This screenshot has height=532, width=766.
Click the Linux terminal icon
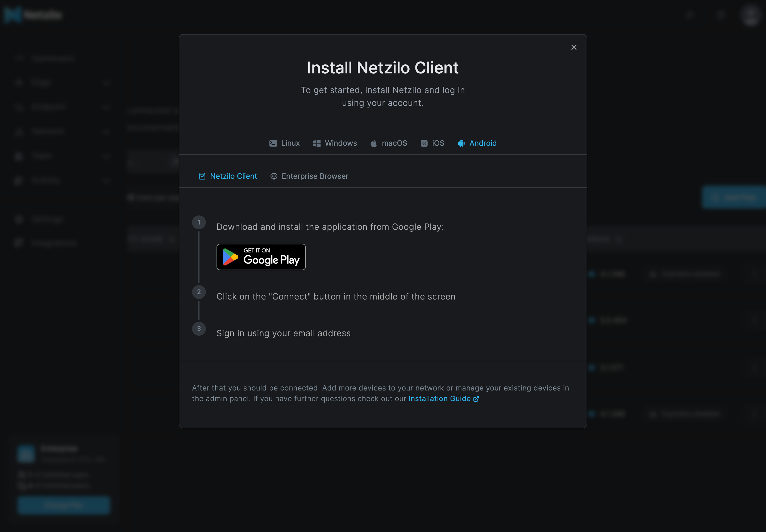273,143
